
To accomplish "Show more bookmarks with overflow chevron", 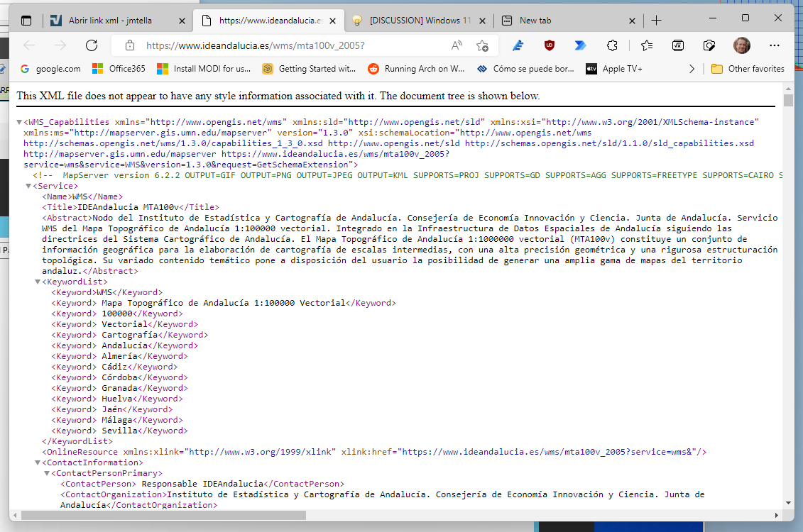I will click(692, 69).
